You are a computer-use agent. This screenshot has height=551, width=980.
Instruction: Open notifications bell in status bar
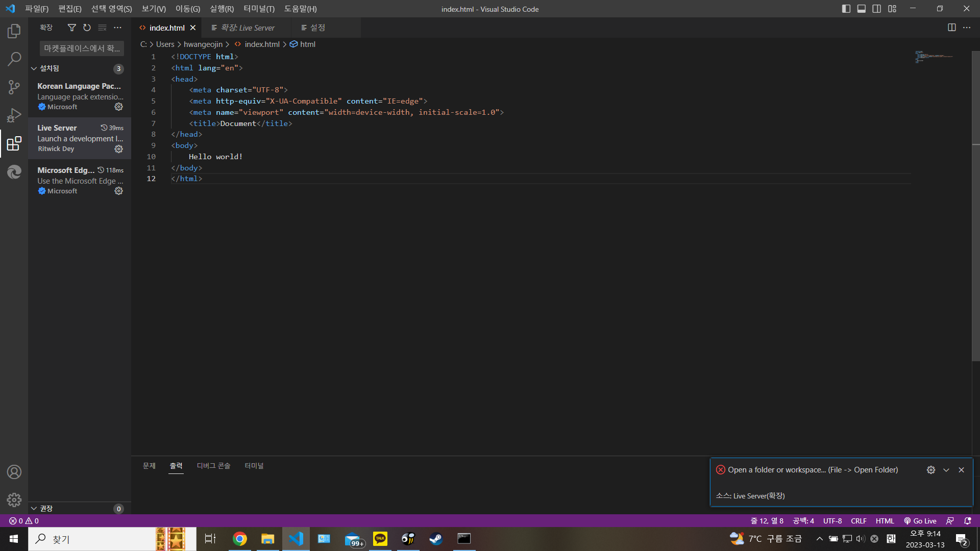pyautogui.click(x=967, y=521)
